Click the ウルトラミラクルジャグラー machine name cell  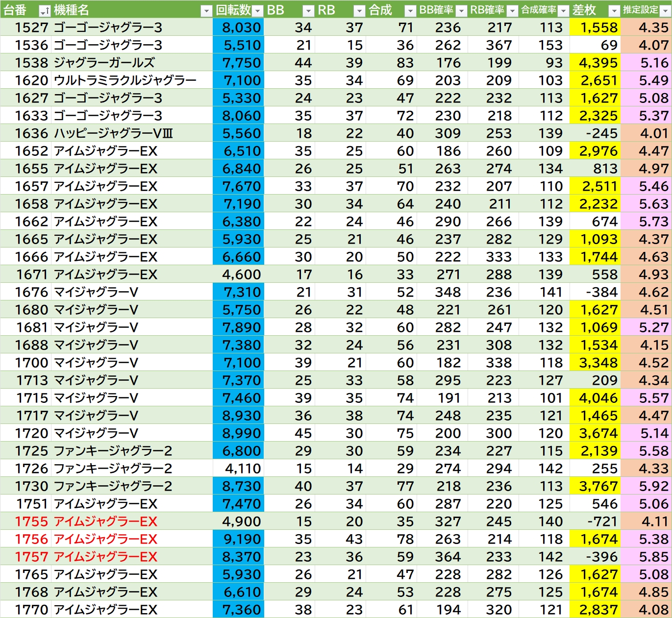point(132,80)
